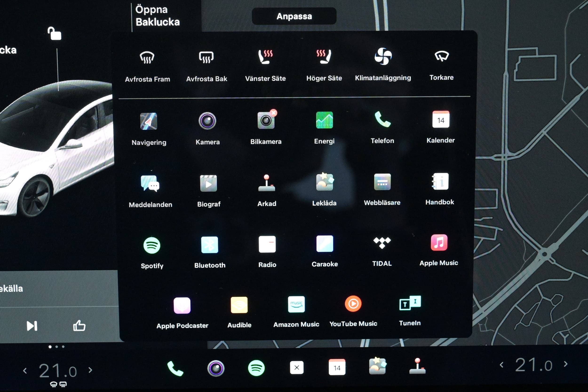
Task: Increase driver temperature with right arrow
Action: [91, 370]
